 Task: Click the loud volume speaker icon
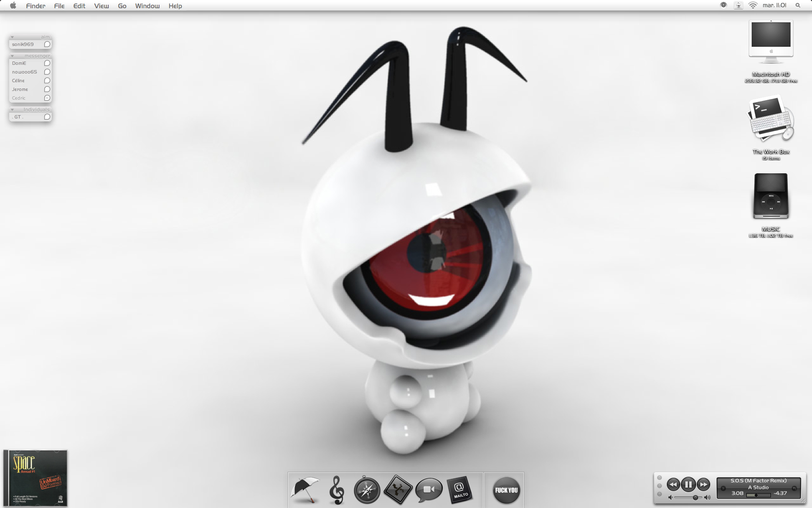[707, 497]
